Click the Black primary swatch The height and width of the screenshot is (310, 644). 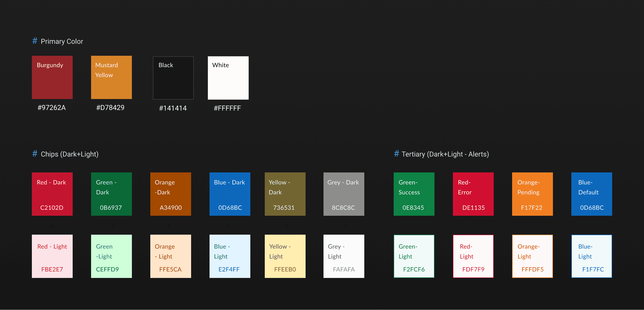point(173,78)
